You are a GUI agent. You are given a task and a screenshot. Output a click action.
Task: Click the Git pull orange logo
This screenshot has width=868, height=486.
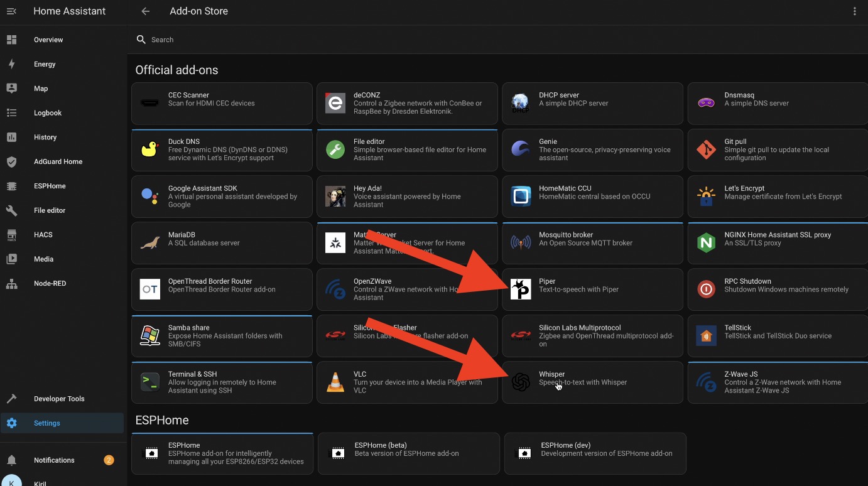coord(707,149)
